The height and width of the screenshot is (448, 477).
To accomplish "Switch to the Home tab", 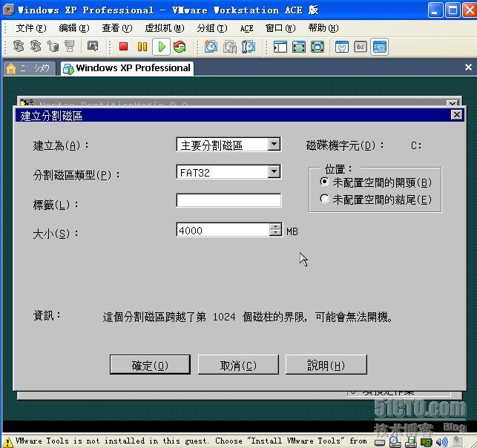I will (x=30, y=68).
